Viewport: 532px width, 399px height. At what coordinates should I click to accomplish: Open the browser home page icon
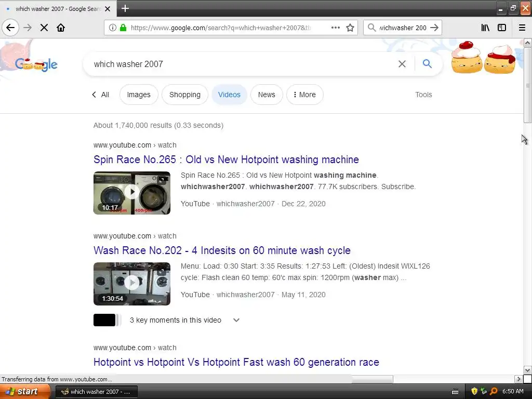point(61,28)
